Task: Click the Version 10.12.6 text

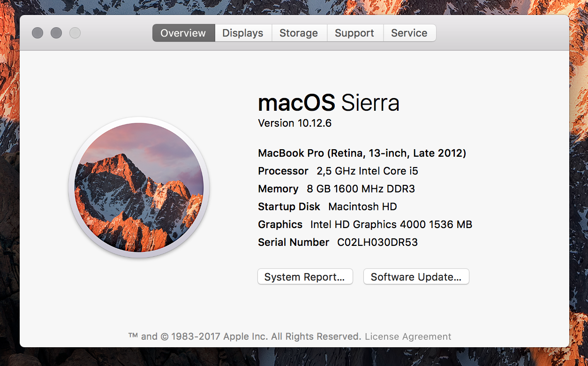Action: click(x=295, y=123)
